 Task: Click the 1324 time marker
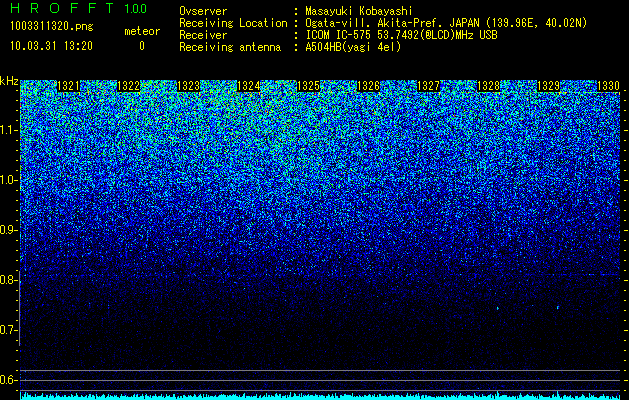[x=248, y=86]
